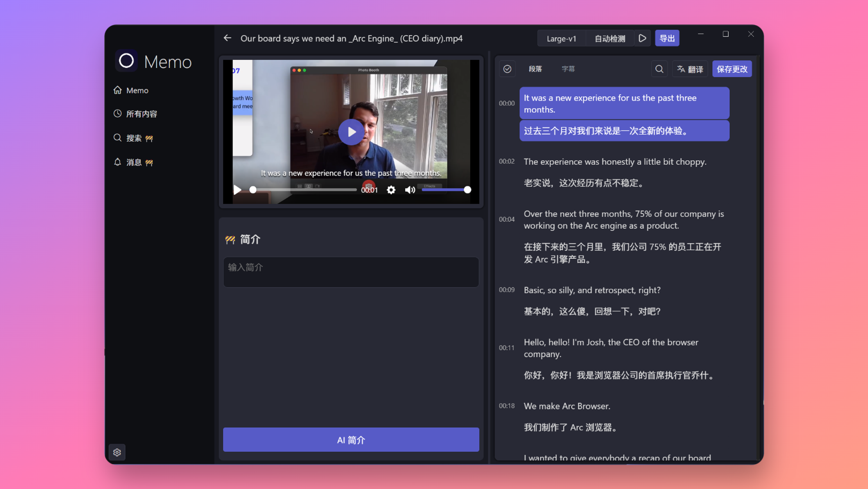The image size is (868, 489).
Task: Minimize the Memo window
Action: (x=701, y=34)
